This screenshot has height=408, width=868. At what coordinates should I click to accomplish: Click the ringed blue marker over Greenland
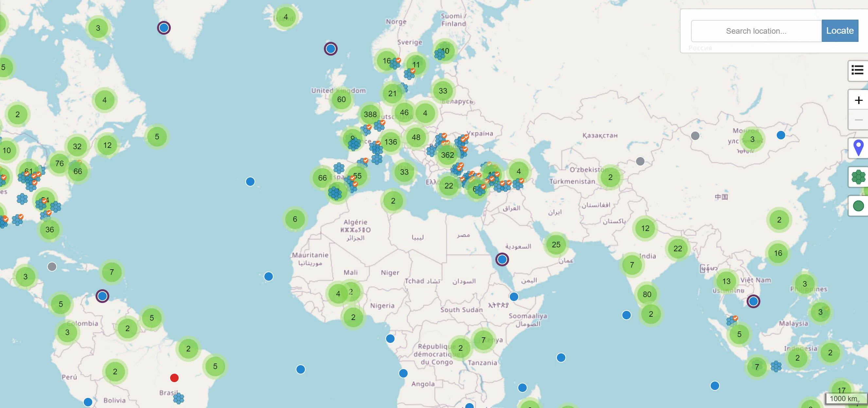tap(164, 27)
